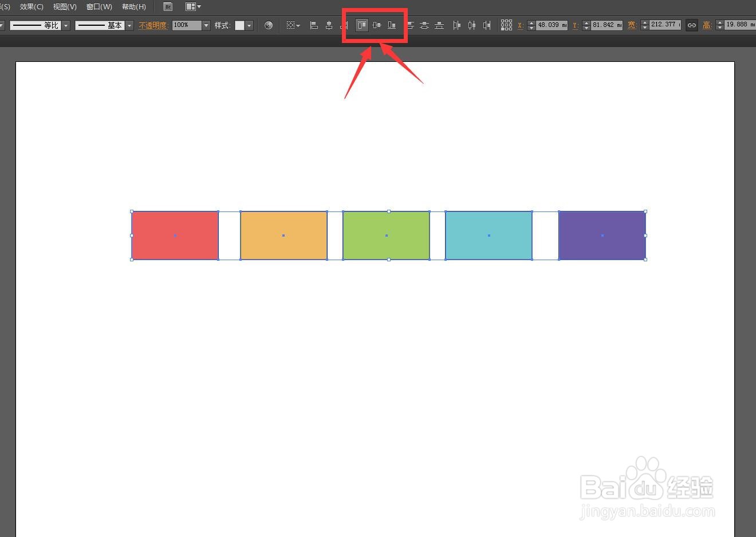Apply horizontal distribute center icon
Screen dimensions: 756x537
click(471, 25)
